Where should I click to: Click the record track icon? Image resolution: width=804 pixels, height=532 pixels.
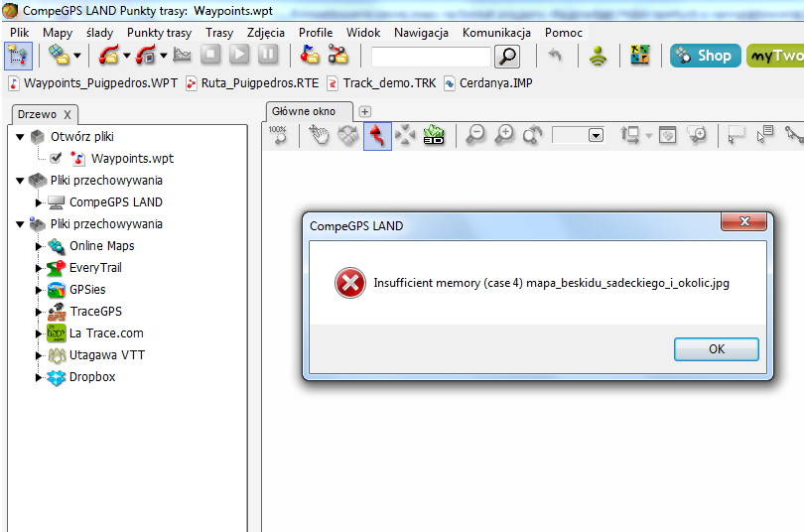pyautogui.click(x=146, y=56)
